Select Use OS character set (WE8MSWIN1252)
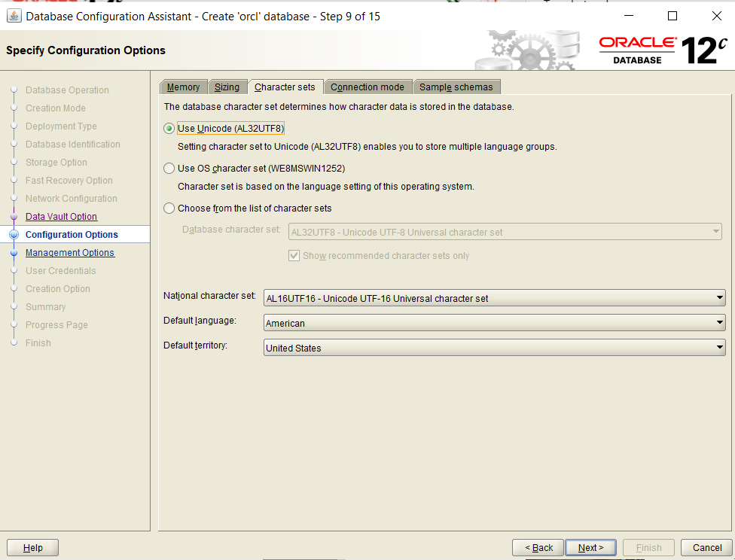Screen dimensions: 735x560 [x=169, y=168]
